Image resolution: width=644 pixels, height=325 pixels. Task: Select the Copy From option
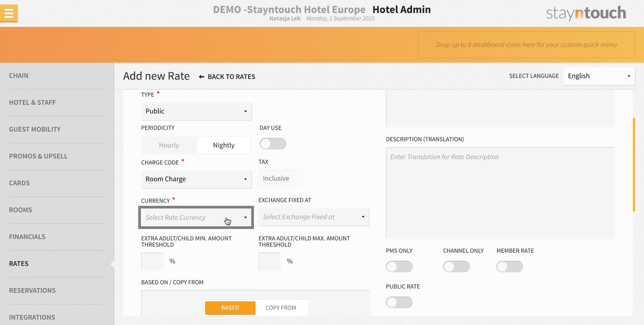(281, 308)
